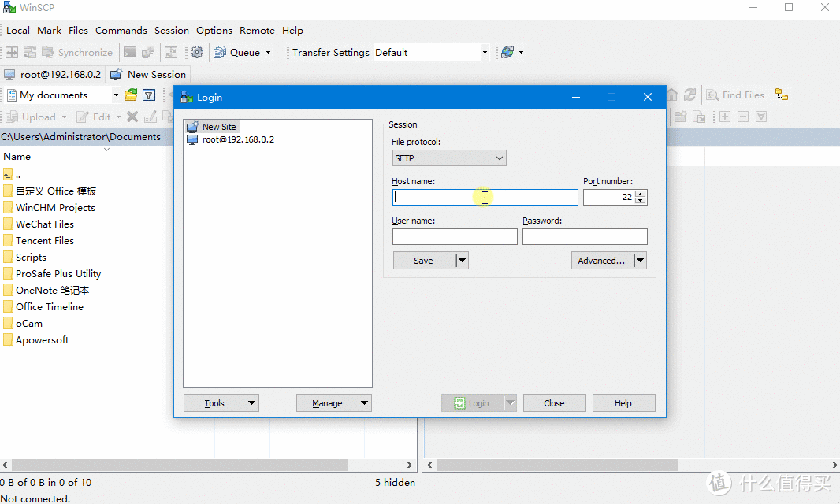The height and width of the screenshot is (504, 840).
Task: Select the ProSafe Plus Utility folder
Action: (x=52, y=274)
